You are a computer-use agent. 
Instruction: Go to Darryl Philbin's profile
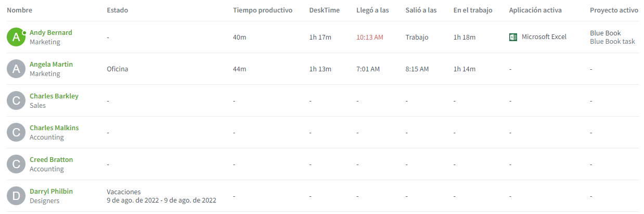click(x=51, y=191)
